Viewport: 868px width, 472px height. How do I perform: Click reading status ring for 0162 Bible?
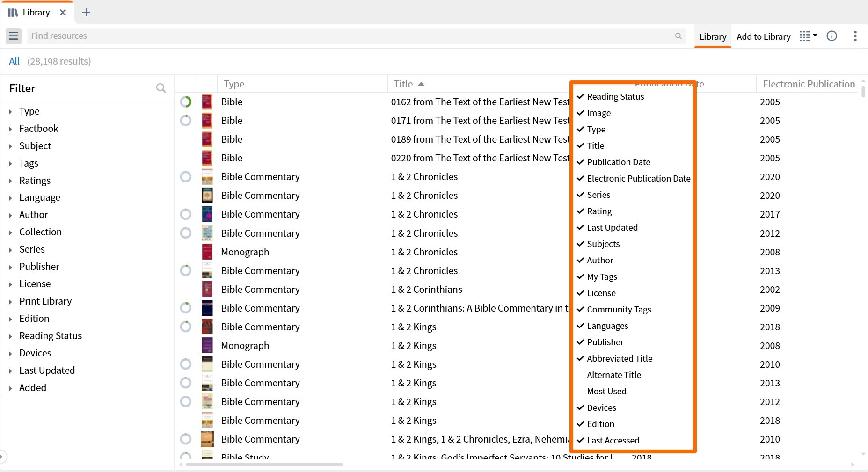click(x=186, y=102)
